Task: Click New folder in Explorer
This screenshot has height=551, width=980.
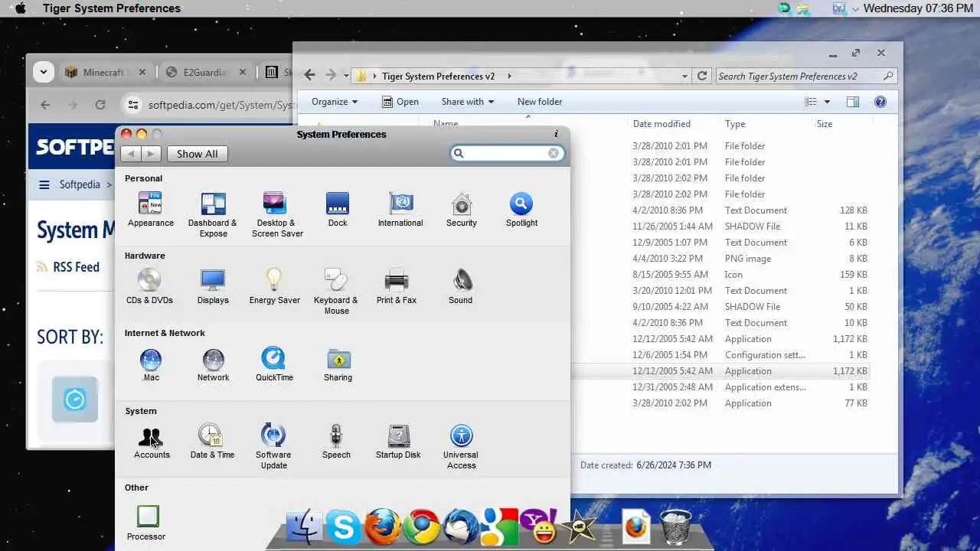Action: tap(540, 102)
